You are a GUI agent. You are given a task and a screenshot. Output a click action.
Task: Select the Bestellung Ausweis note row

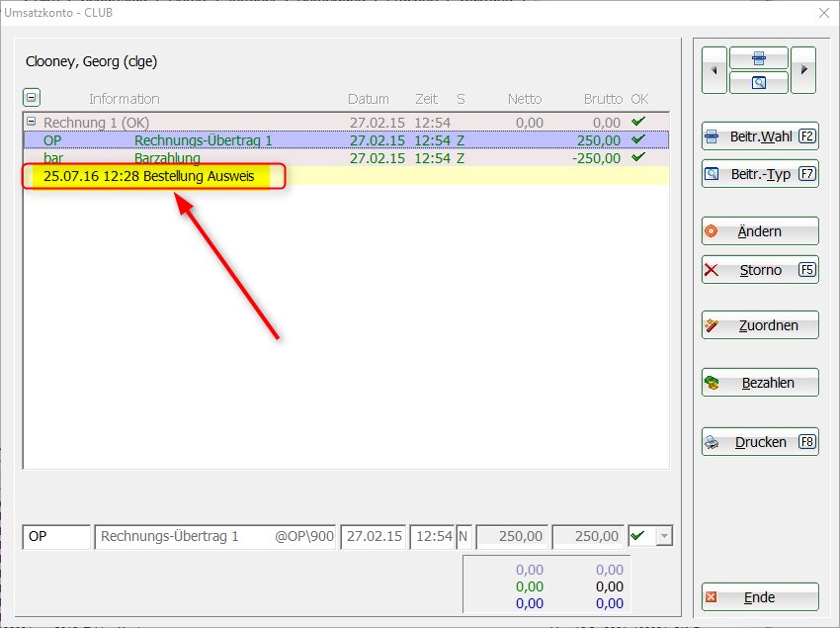click(x=148, y=176)
